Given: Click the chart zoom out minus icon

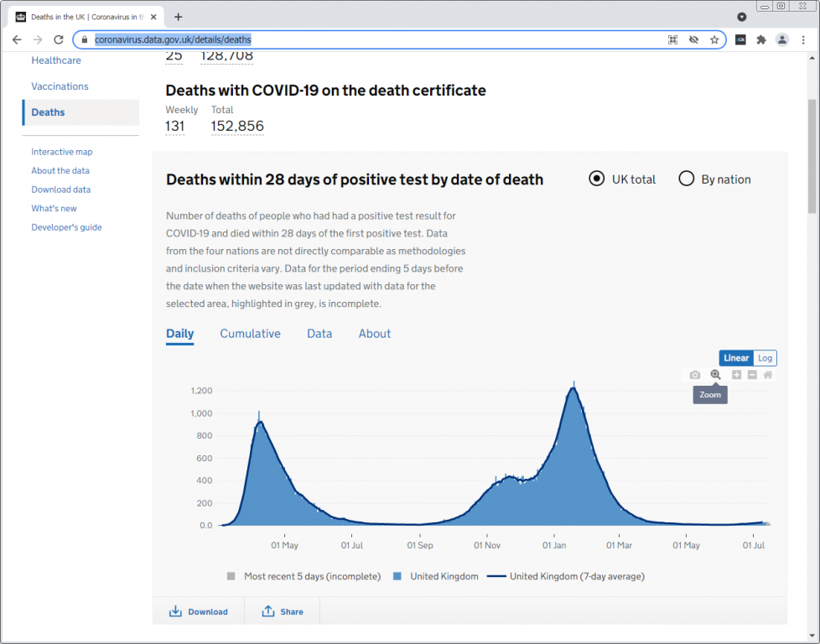Looking at the screenshot, I should 752,375.
